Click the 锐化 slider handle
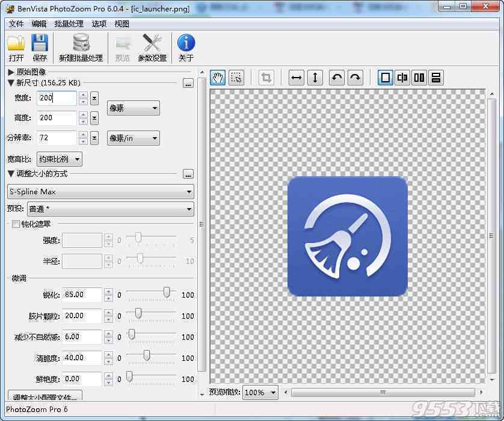Screen dimensions: 504x421 tap(167, 292)
